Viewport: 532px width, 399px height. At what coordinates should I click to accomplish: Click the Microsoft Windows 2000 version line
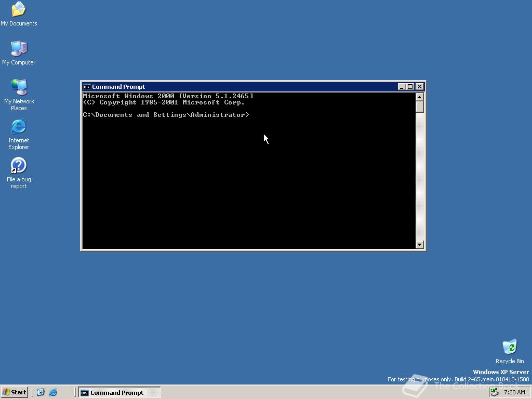click(168, 96)
